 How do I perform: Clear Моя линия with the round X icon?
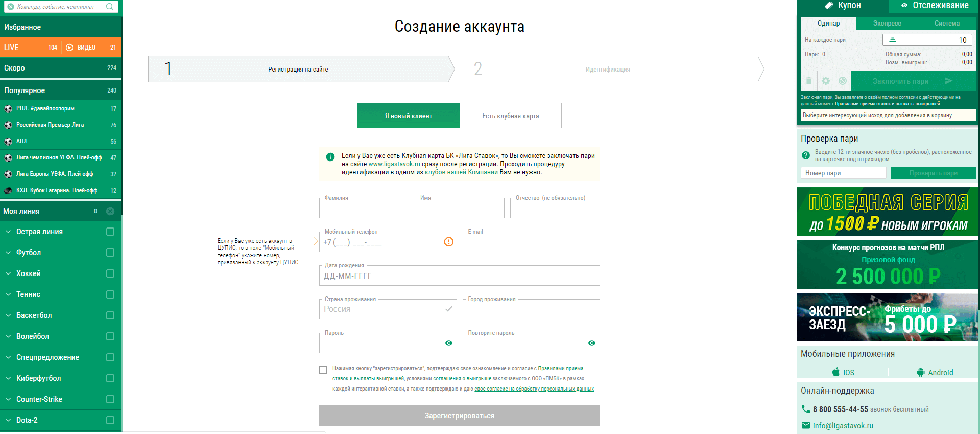[110, 211]
